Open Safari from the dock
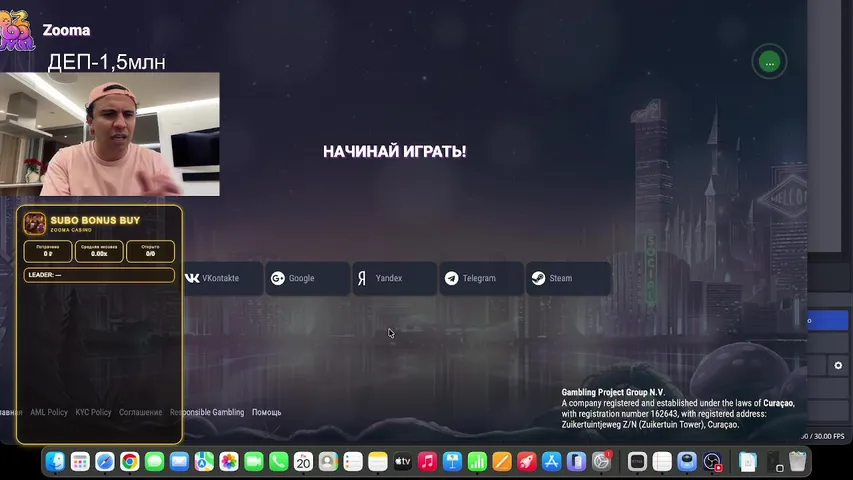Screen dimensions: 853x480 104,461
